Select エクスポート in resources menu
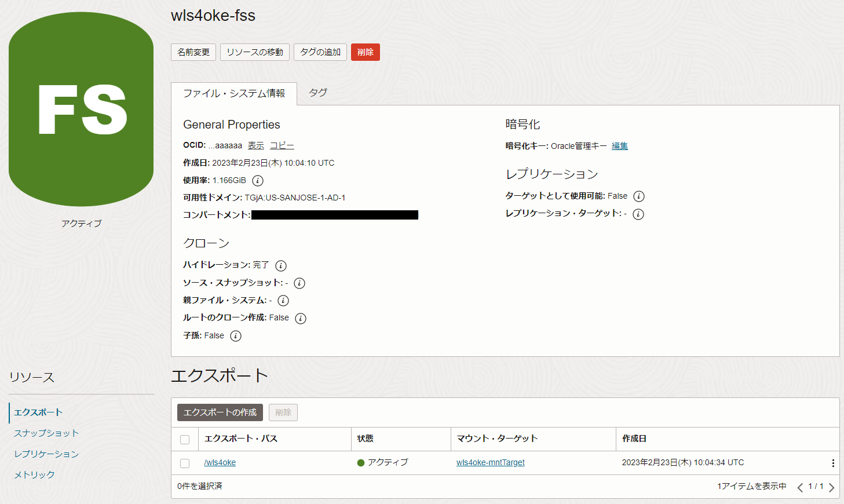This screenshot has height=504, width=844. click(38, 412)
